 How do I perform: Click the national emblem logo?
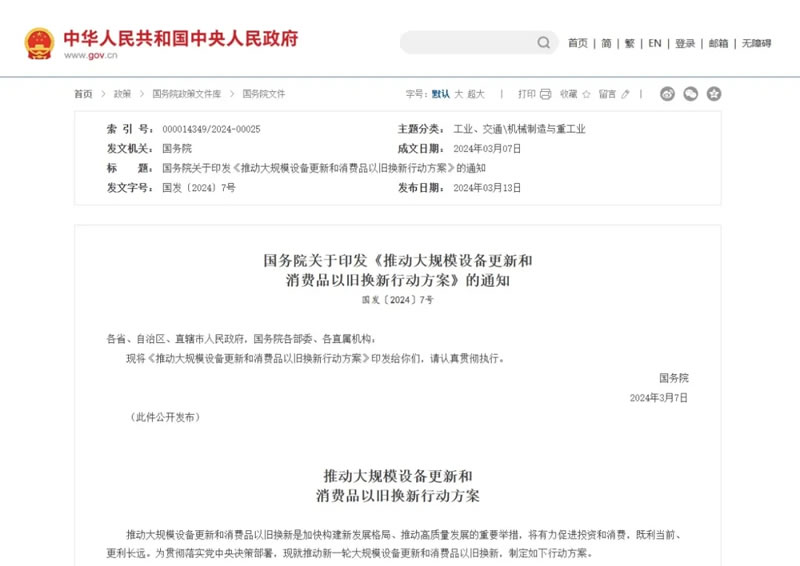39,43
